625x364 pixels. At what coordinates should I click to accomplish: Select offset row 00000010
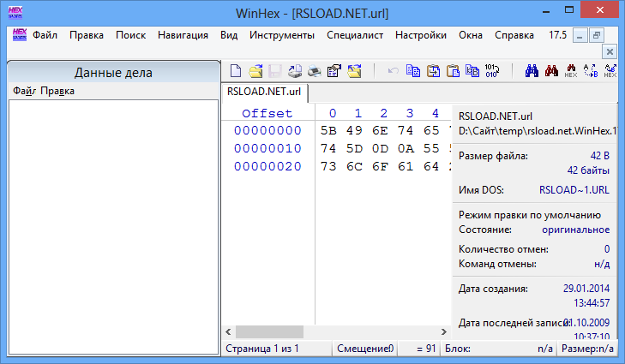[267, 148]
